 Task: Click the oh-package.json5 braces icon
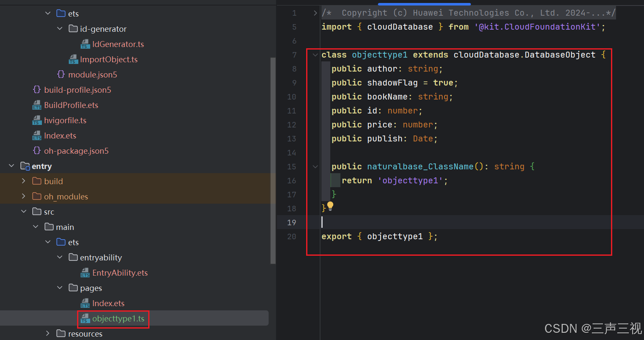pyautogui.click(x=37, y=151)
